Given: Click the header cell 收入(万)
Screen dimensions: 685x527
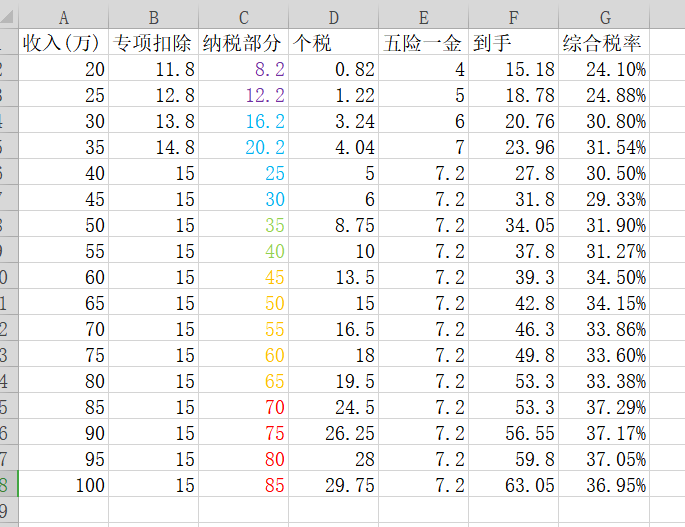Looking at the screenshot, I should (64, 42).
